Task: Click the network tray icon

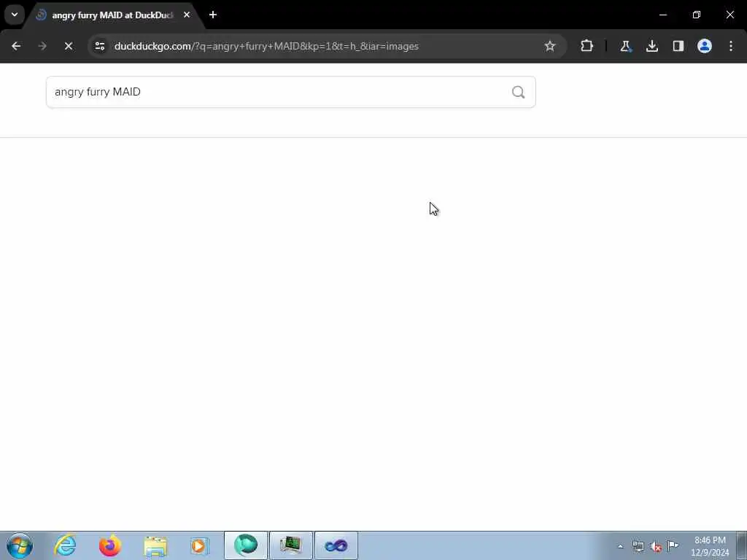Action: click(x=638, y=546)
